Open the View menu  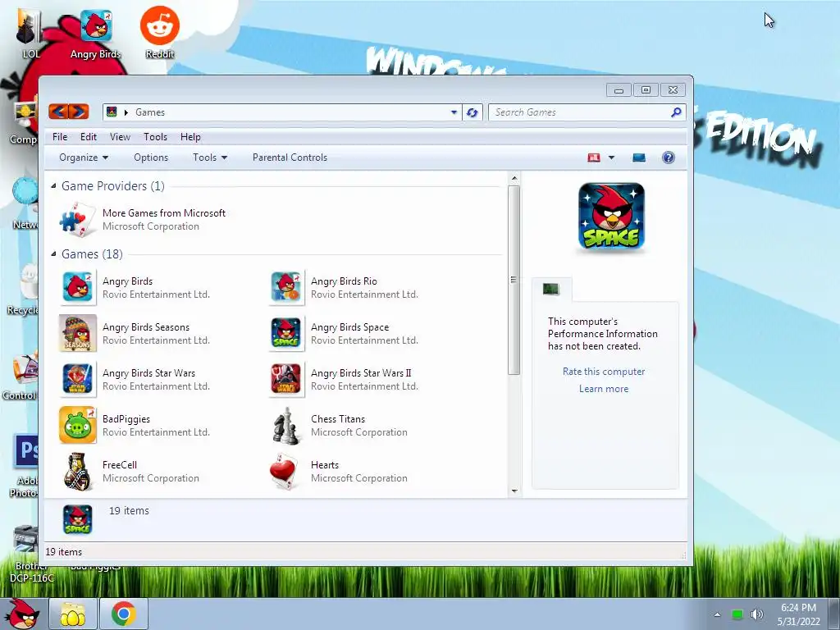tap(120, 137)
